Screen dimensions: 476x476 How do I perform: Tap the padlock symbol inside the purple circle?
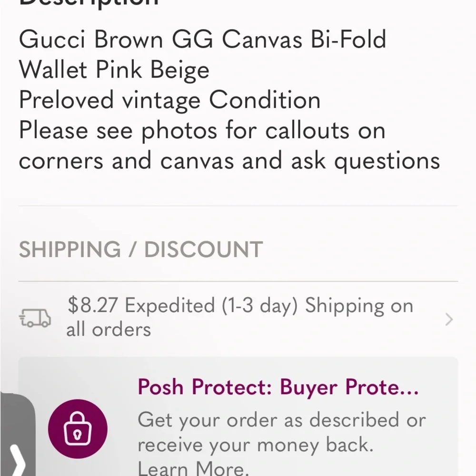click(79, 428)
